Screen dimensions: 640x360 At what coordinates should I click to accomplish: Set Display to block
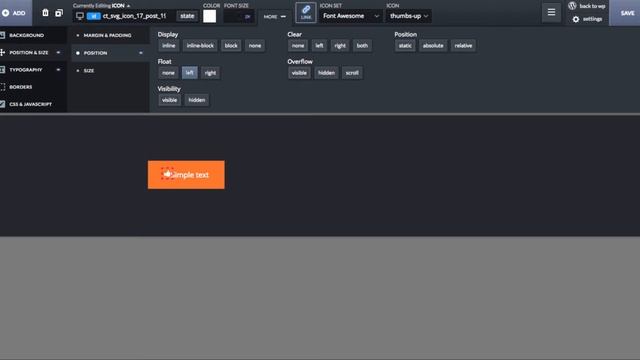tap(231, 46)
